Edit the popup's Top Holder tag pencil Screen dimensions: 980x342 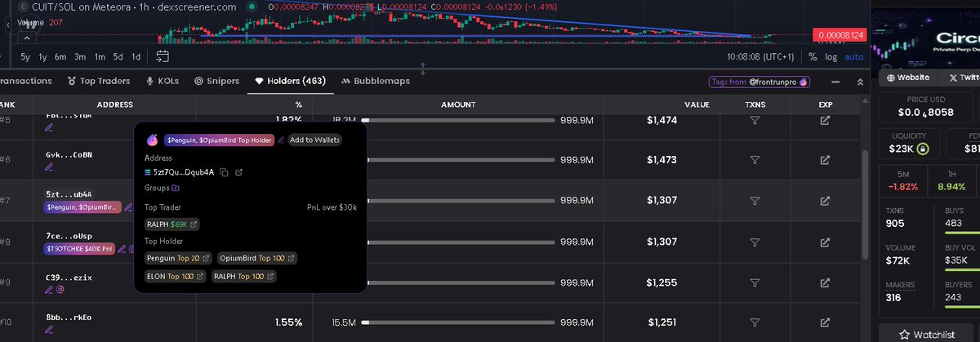click(281, 140)
